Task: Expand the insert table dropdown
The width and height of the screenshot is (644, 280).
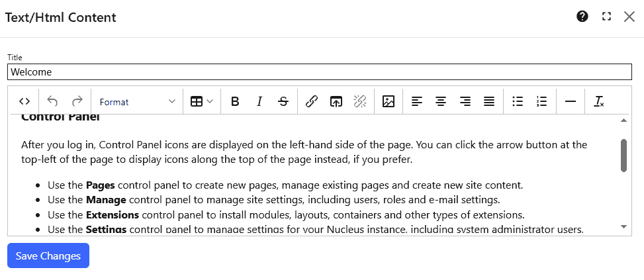Action: 202,101
